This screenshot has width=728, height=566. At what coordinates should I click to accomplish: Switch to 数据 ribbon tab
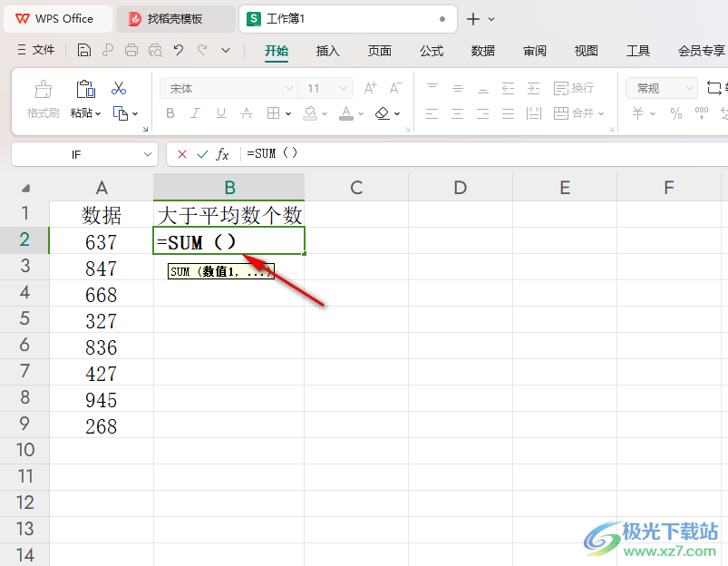[x=483, y=51]
